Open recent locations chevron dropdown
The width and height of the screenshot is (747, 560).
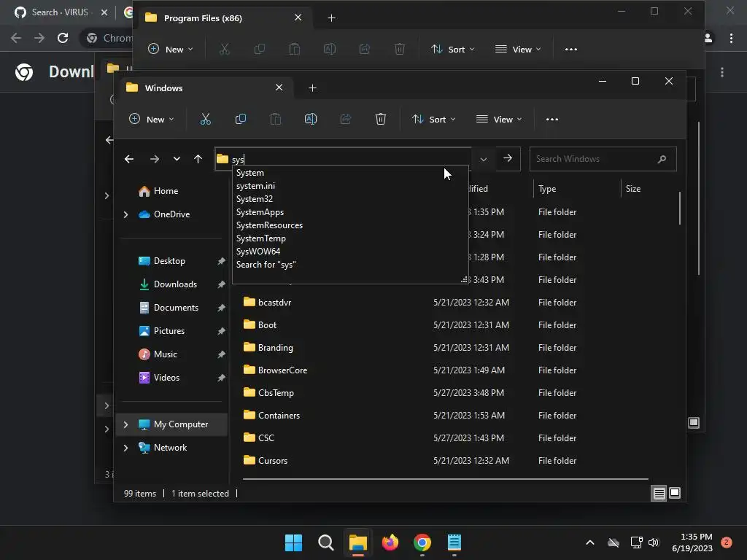(177, 159)
